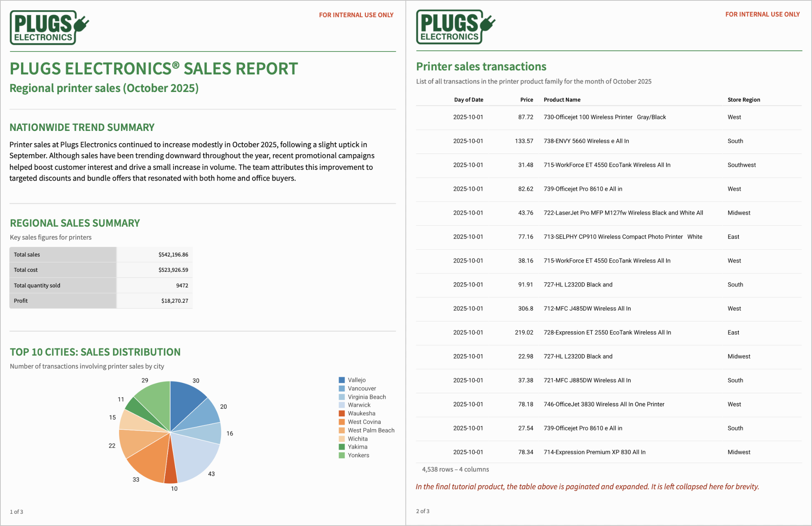The image size is (812, 526).
Task: Click the Product Name column header
Action: (x=562, y=100)
